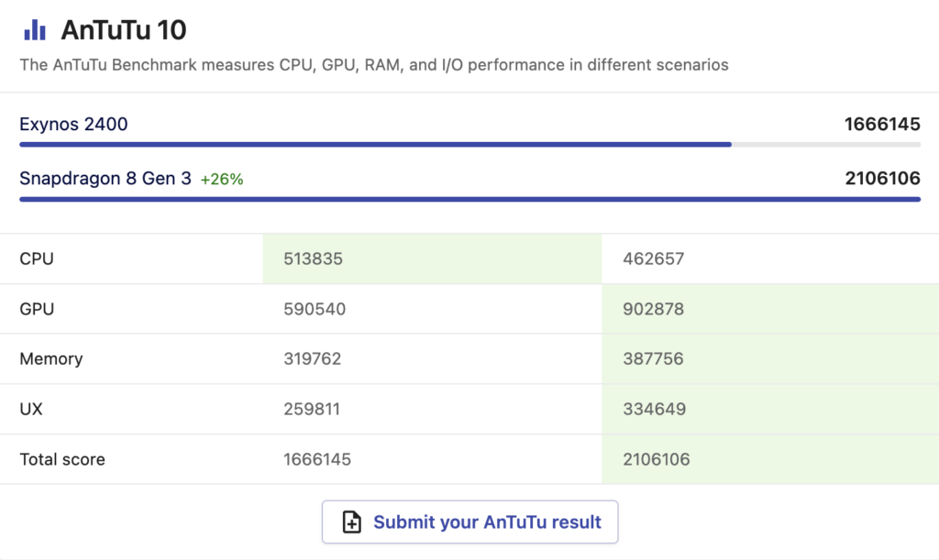Click the green +26% percentage indicator
This screenshot has width=939, height=560.
tap(222, 179)
